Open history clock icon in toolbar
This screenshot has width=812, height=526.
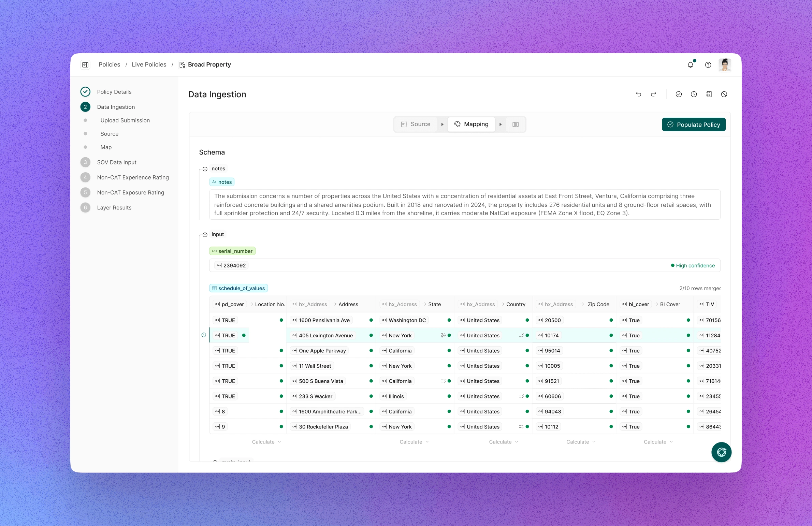(x=694, y=94)
